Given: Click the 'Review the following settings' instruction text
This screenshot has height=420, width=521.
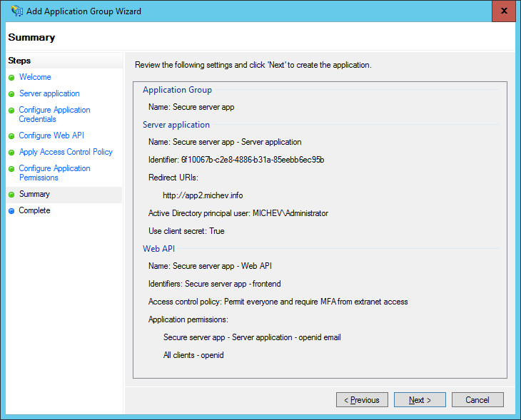Looking at the screenshot, I should coord(253,65).
